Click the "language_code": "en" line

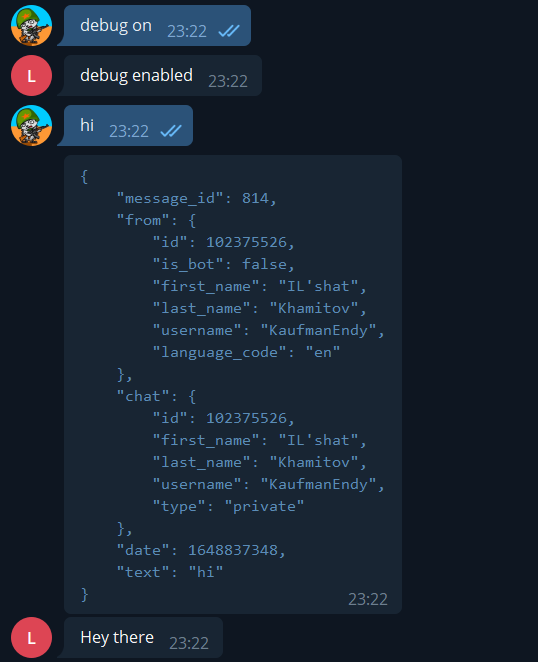246,352
